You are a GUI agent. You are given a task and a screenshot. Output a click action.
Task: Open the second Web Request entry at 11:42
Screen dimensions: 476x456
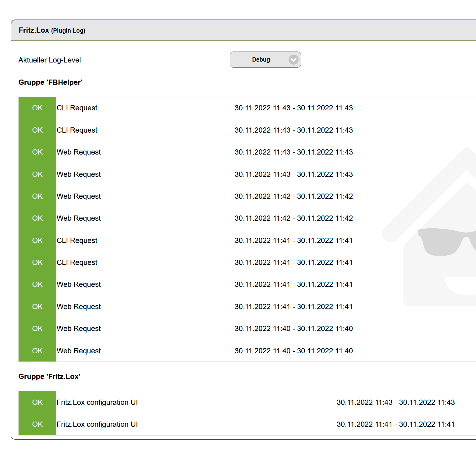coord(79,218)
